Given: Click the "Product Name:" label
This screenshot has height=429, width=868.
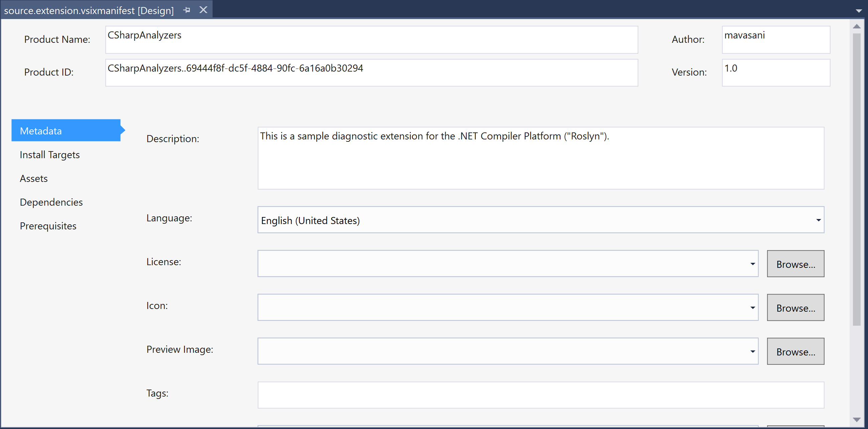Looking at the screenshot, I should [x=57, y=39].
